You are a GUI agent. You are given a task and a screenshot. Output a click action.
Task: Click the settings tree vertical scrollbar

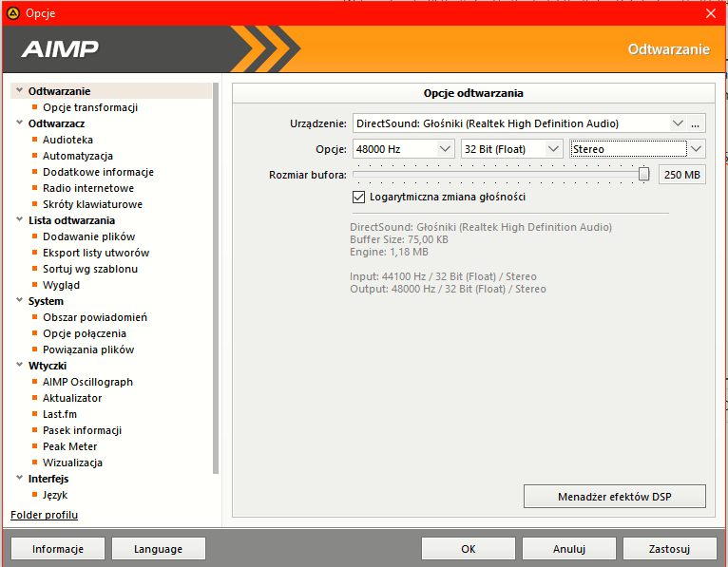coord(216,278)
